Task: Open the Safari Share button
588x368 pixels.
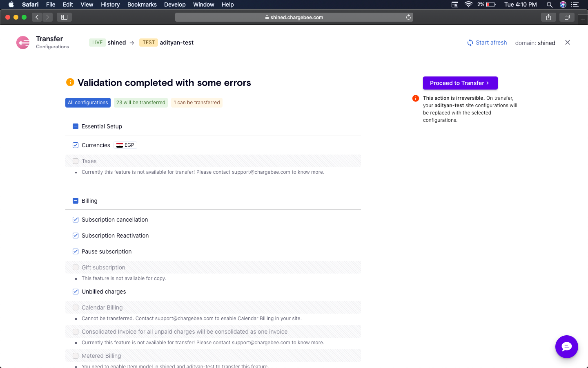Action: point(548,17)
